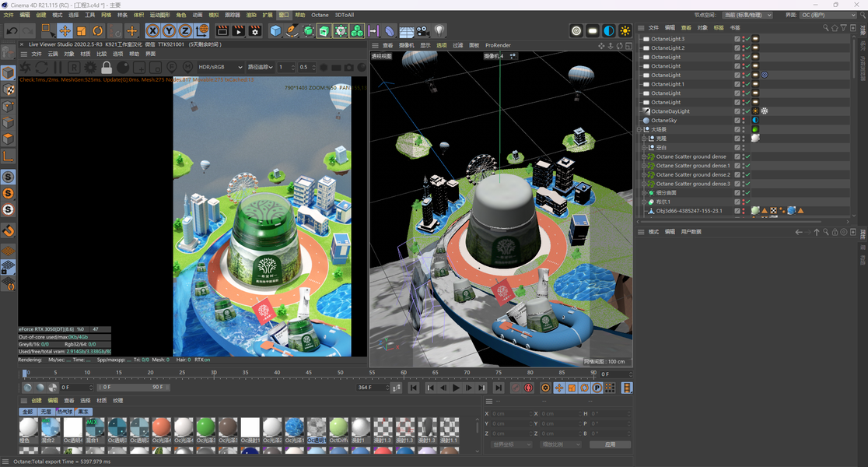Image resolution: width=868 pixels, height=467 pixels.
Task: Toggle the Z axis lock icon
Action: click(x=185, y=31)
